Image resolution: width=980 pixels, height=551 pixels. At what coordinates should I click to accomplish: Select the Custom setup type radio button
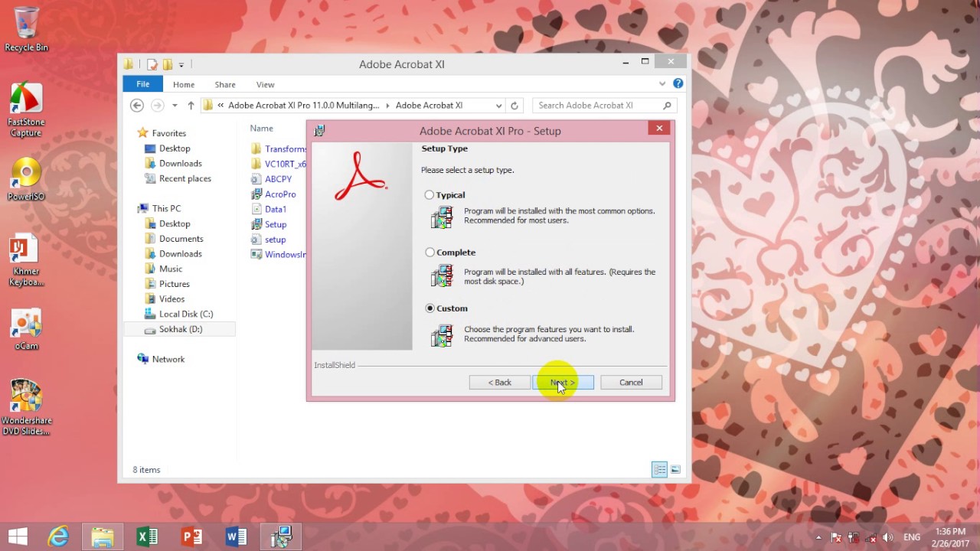430,308
